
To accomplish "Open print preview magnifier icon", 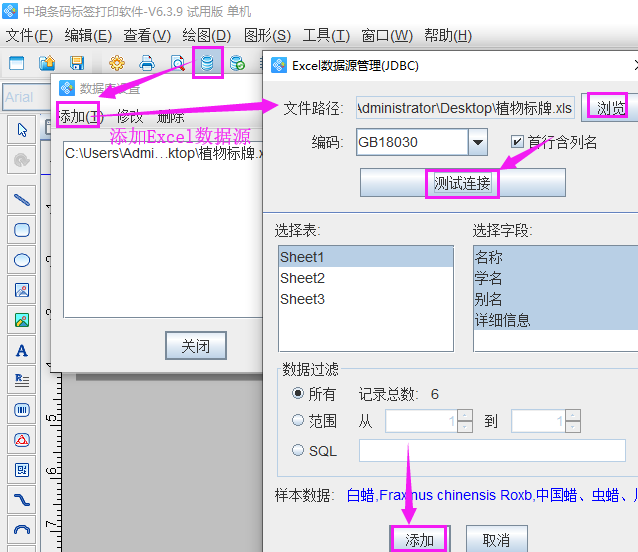I will 177,63.
